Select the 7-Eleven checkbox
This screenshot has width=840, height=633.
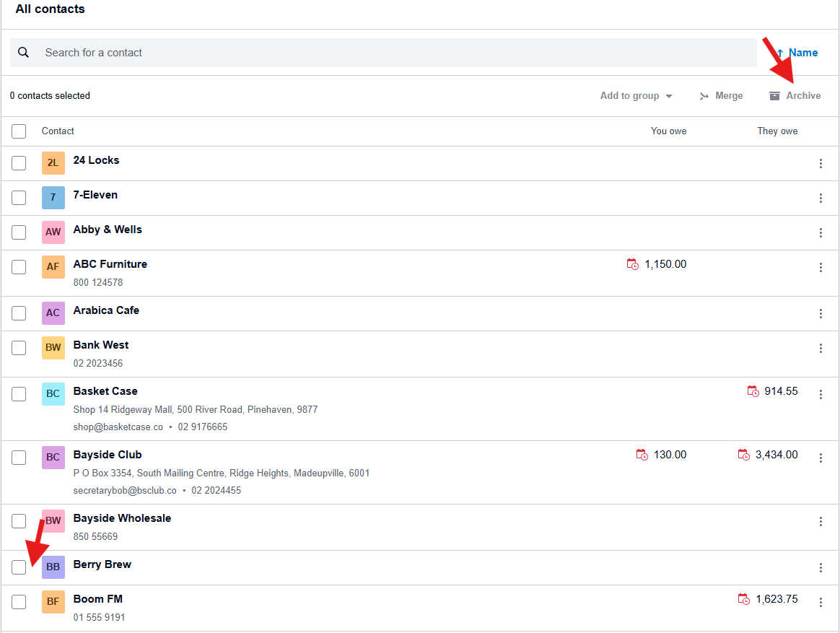[x=19, y=198]
